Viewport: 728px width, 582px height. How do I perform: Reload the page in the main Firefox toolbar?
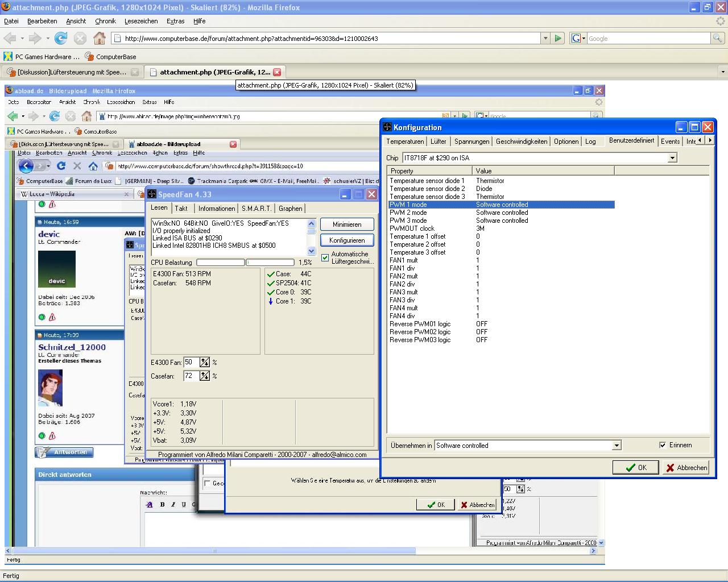point(60,38)
